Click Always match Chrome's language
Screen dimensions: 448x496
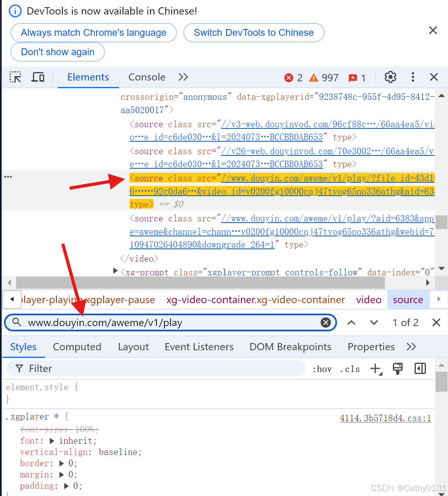[x=94, y=33]
